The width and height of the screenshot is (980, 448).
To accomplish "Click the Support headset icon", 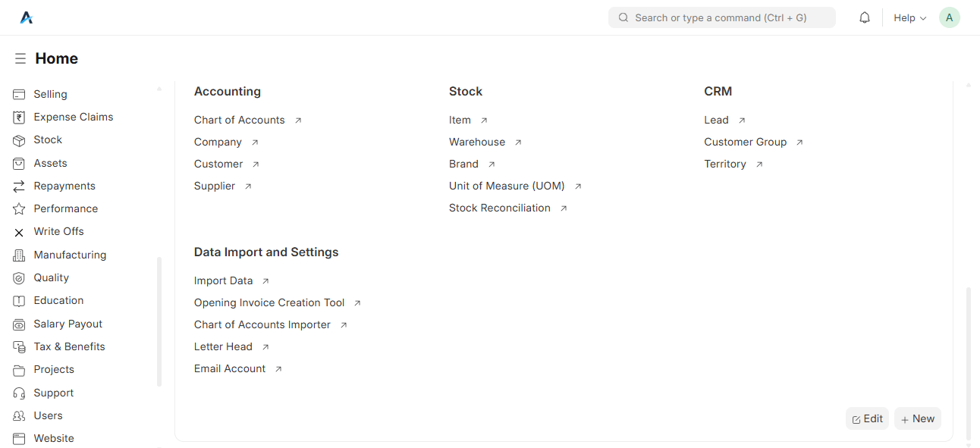I will click(19, 393).
